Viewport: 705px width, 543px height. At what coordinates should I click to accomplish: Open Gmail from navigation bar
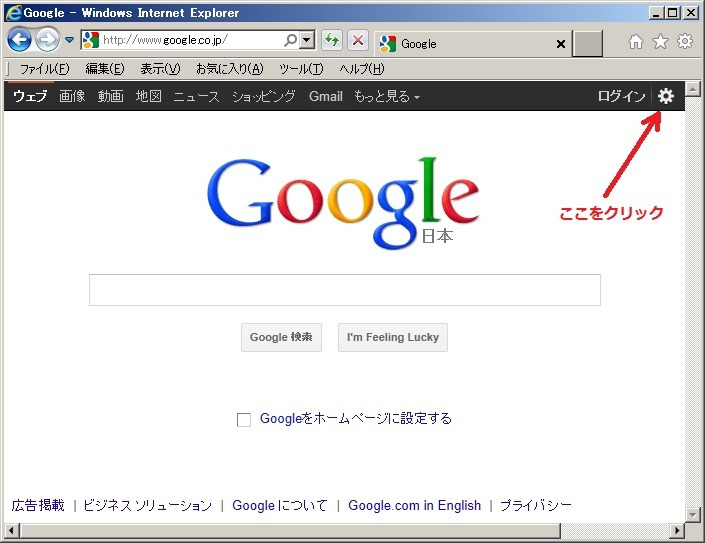326,96
